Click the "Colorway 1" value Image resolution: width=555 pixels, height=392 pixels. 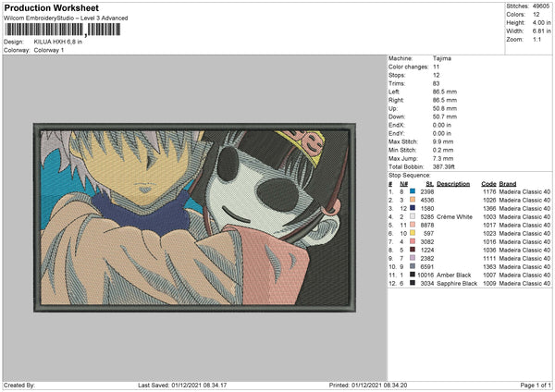[x=49, y=50]
